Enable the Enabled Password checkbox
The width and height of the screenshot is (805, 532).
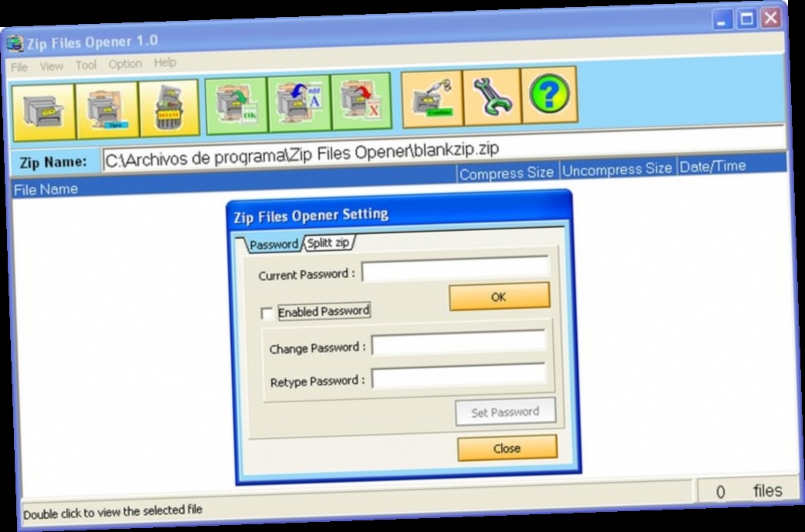267,313
